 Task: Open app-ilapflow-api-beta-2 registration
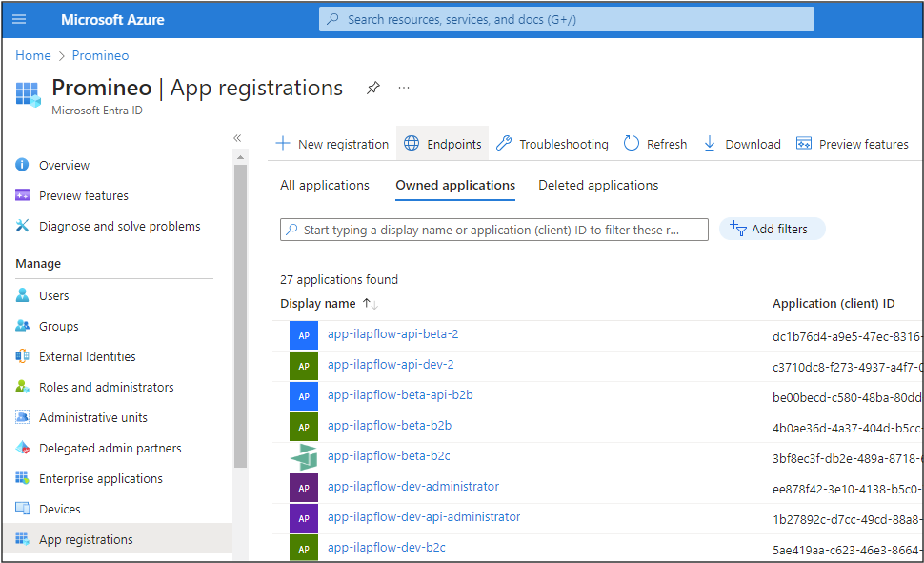coord(393,333)
